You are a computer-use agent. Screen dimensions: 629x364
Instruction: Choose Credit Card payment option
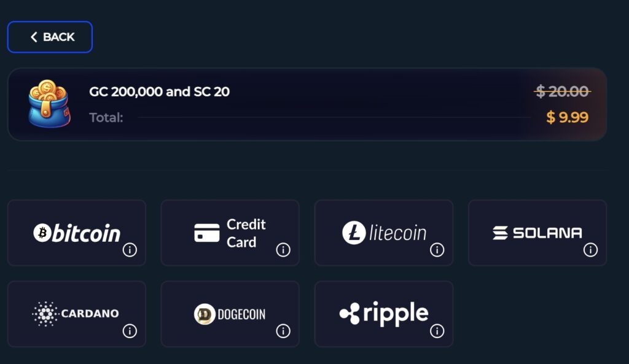[230, 233]
